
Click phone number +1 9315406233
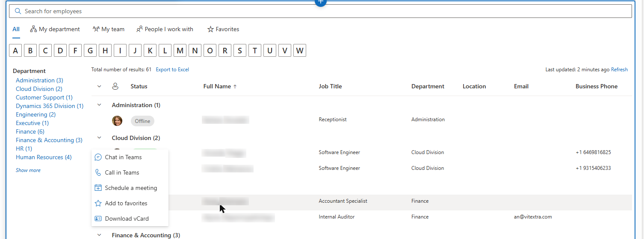593,168
